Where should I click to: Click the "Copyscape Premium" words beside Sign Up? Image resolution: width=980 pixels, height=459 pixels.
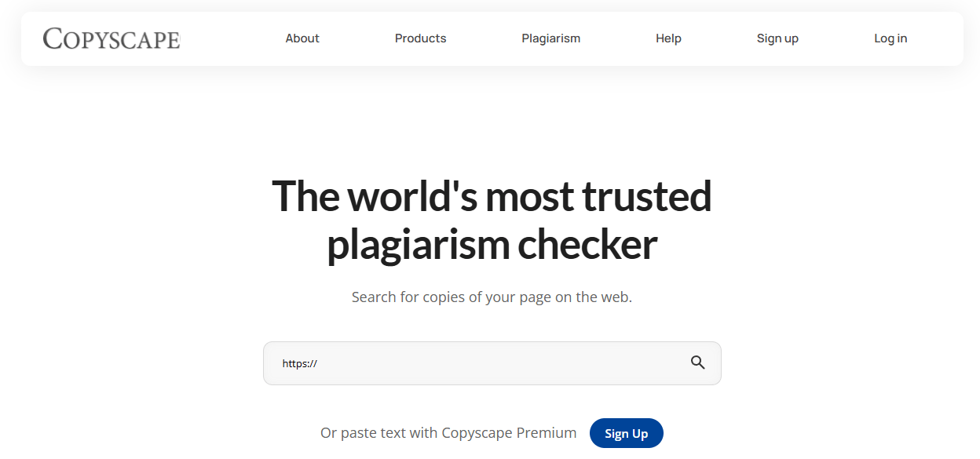coord(509,433)
